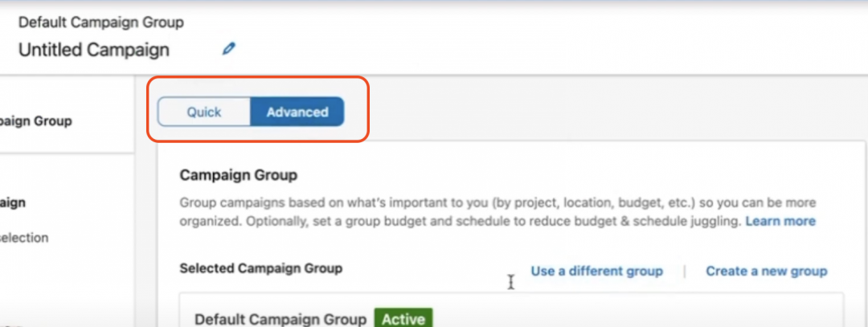
Task: Click the green Active status badge
Action: [403, 319]
